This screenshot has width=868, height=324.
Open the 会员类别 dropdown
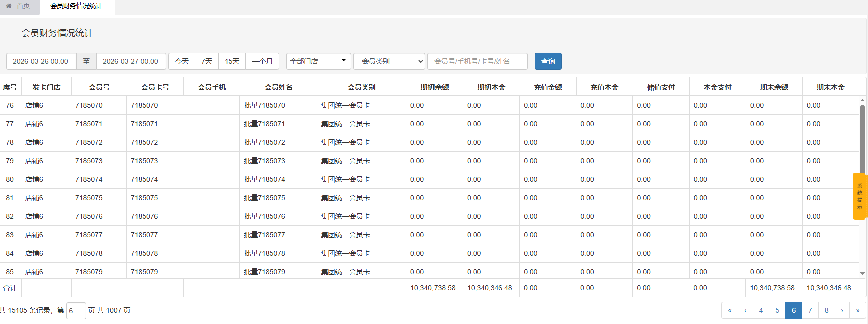pyautogui.click(x=389, y=61)
